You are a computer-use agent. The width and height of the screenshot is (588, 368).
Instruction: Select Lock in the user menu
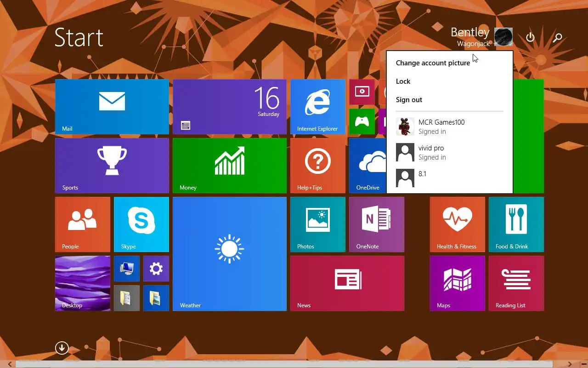tap(403, 81)
